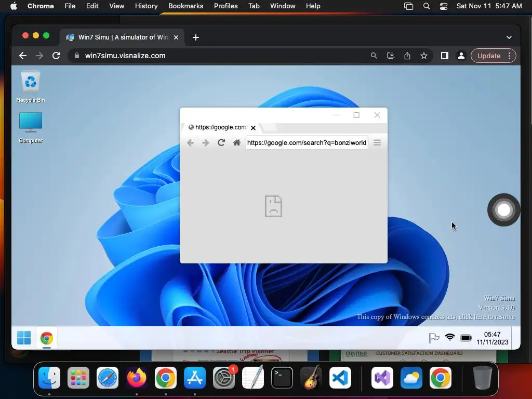
Task: Click the screen mirroring icon in menu bar
Action: point(409,6)
